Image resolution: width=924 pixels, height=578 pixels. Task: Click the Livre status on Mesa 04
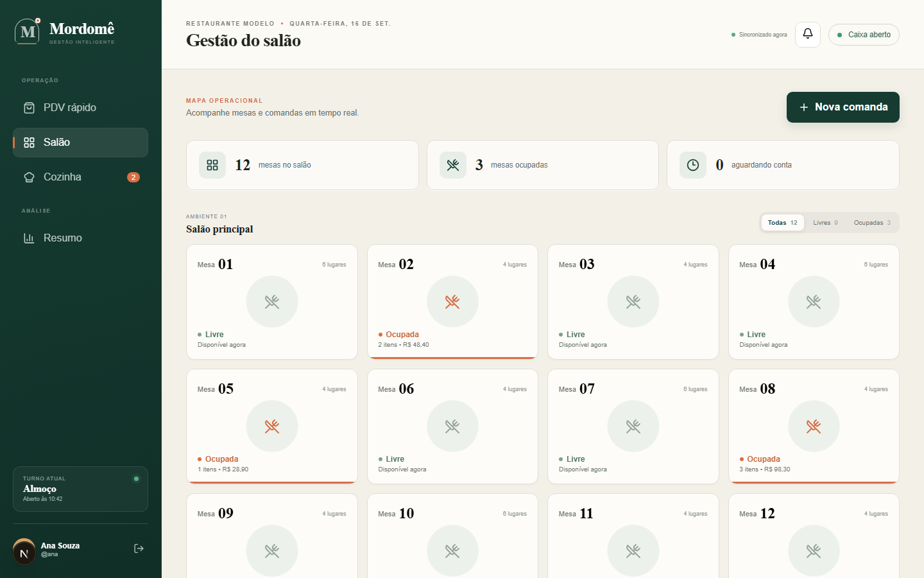(x=753, y=335)
